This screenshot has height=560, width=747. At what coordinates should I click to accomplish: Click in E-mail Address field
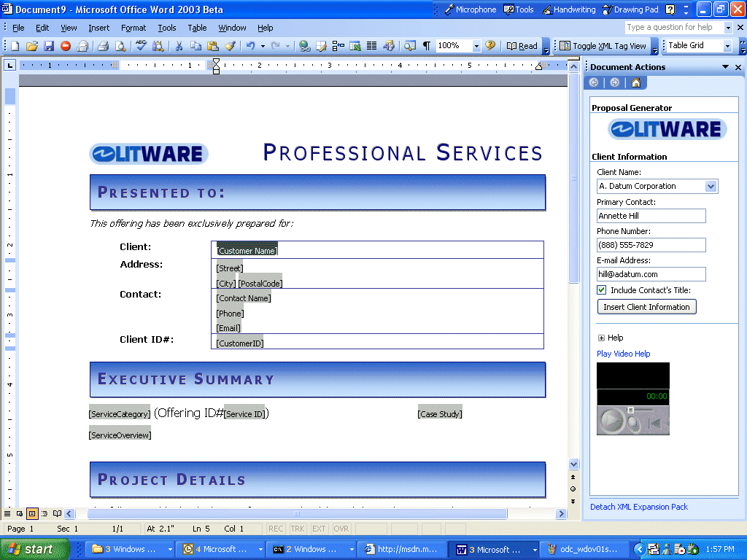coord(651,274)
